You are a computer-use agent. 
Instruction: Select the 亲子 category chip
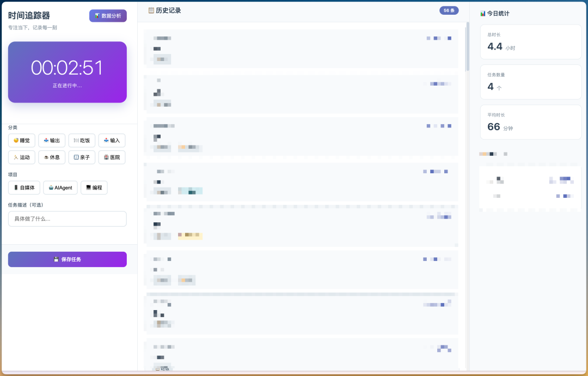(82, 157)
